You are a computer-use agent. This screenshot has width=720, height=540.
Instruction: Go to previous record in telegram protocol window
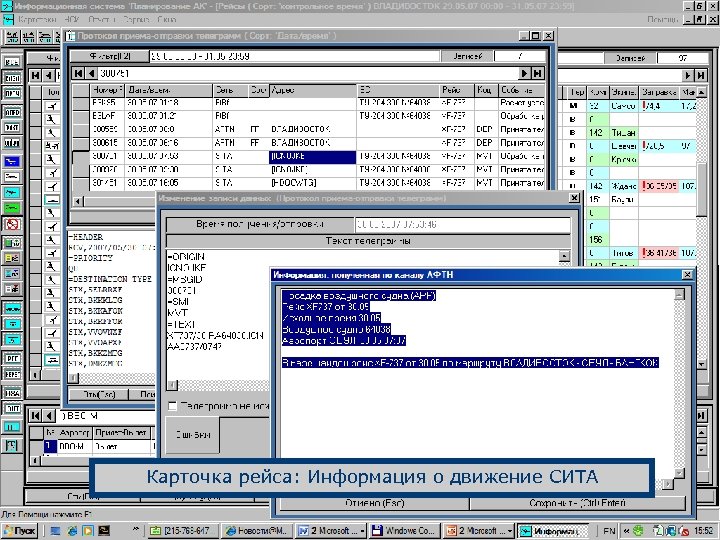(91, 73)
